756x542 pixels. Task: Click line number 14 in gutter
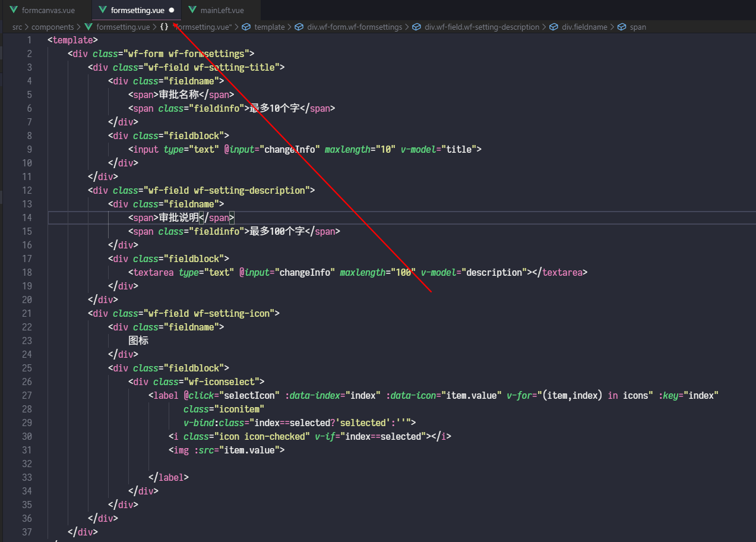(27, 218)
